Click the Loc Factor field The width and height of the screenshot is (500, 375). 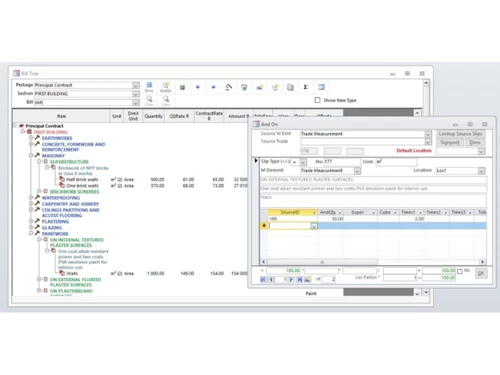pyautogui.click(x=400, y=277)
